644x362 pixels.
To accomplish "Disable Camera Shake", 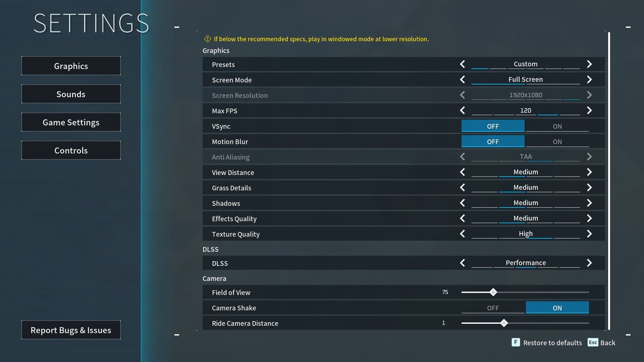I will (x=493, y=307).
